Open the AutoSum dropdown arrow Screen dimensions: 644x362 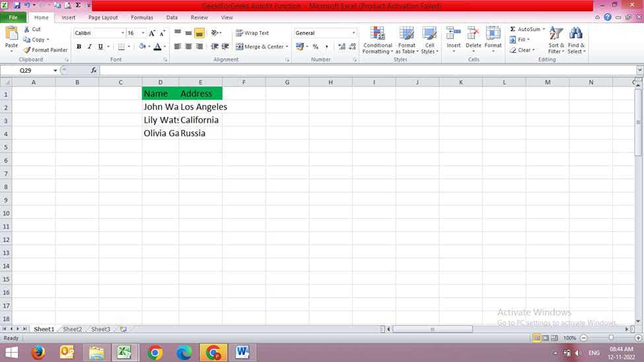544,29
